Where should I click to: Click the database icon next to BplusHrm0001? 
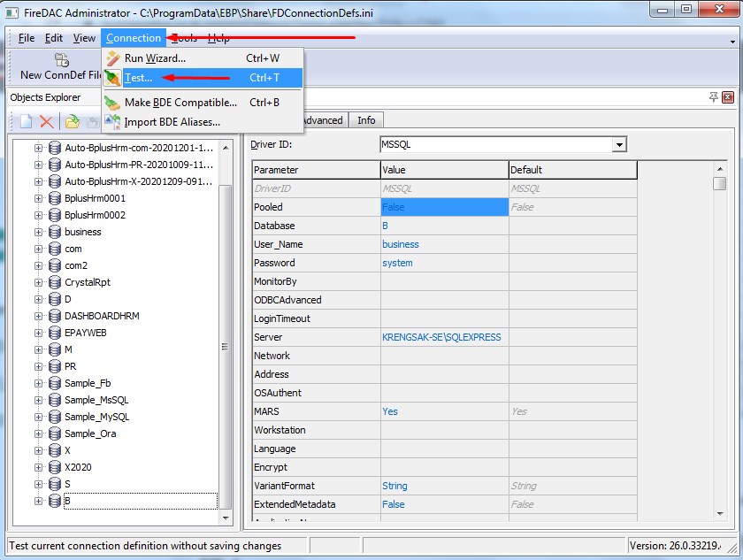pyautogui.click(x=55, y=198)
